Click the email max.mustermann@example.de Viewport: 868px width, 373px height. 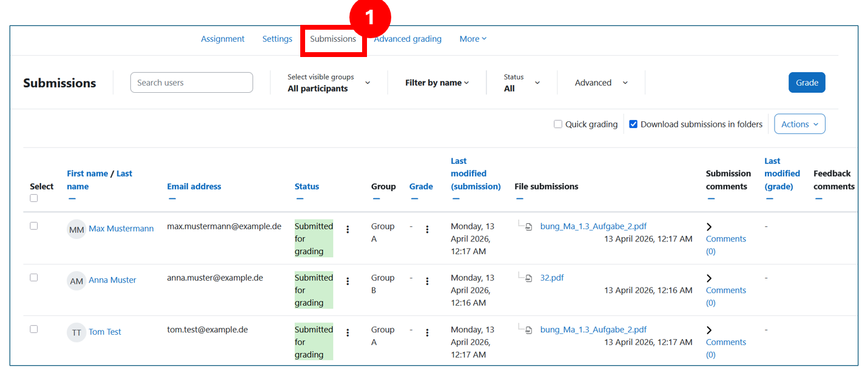(224, 226)
